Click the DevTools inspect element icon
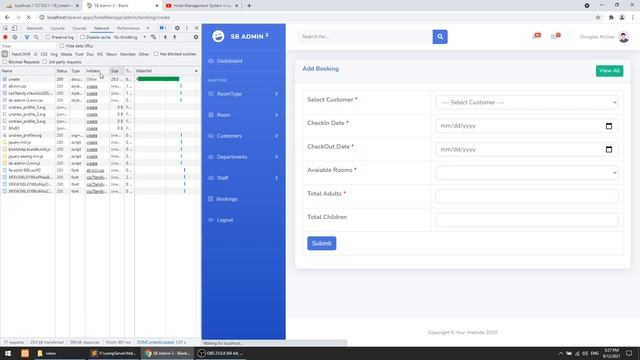This screenshot has width=640, height=360. pos(5,28)
